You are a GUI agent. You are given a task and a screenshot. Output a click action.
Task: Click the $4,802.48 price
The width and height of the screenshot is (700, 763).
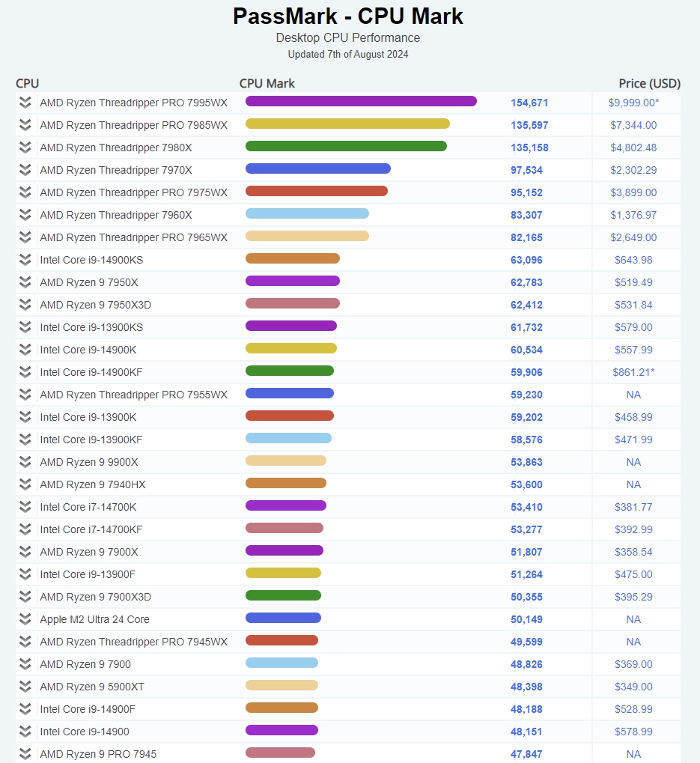[633, 148]
